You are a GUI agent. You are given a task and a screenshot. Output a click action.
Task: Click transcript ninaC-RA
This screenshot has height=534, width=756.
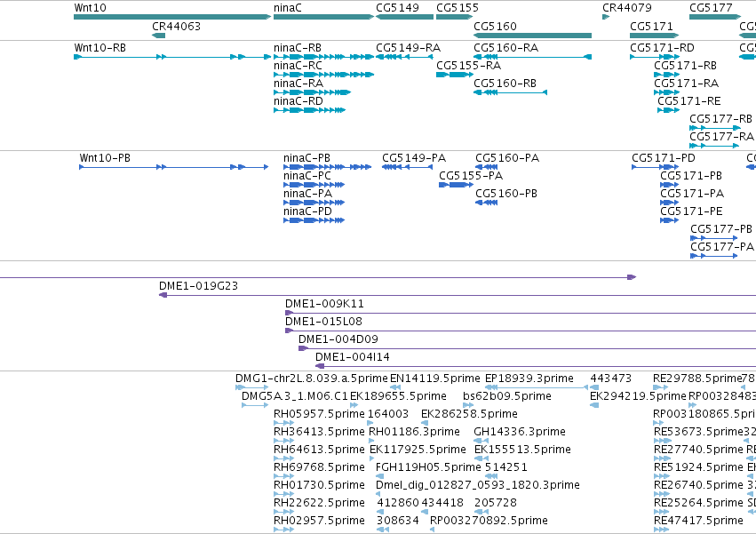click(312, 92)
